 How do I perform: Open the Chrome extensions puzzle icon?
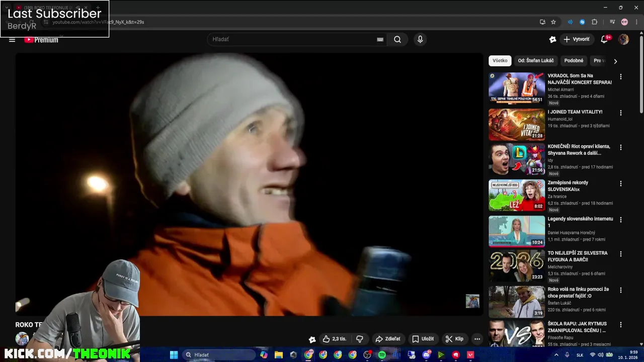pos(595,22)
